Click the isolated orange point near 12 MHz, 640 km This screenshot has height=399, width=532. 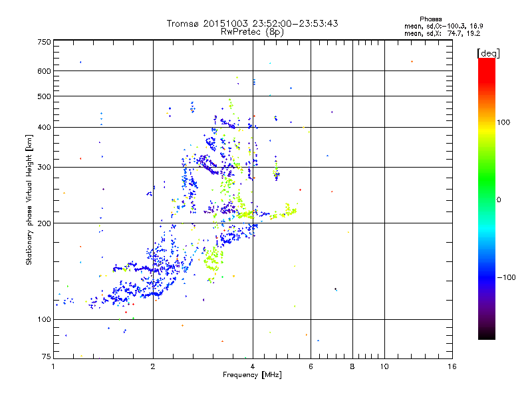[x=412, y=61]
